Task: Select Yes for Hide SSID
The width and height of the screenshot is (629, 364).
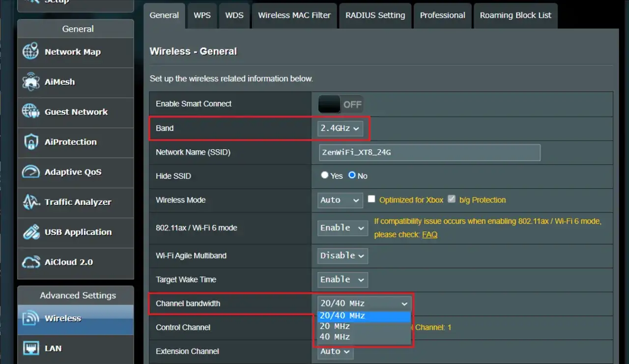Action: pyautogui.click(x=325, y=175)
